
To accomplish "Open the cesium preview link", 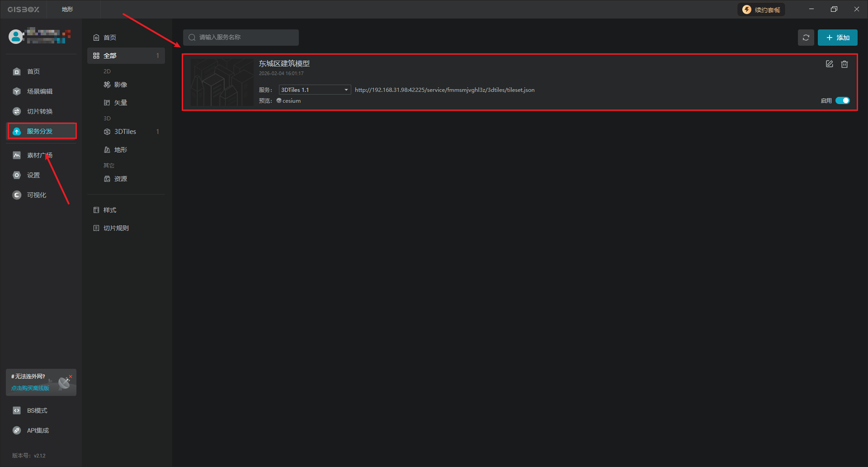I will 291,101.
